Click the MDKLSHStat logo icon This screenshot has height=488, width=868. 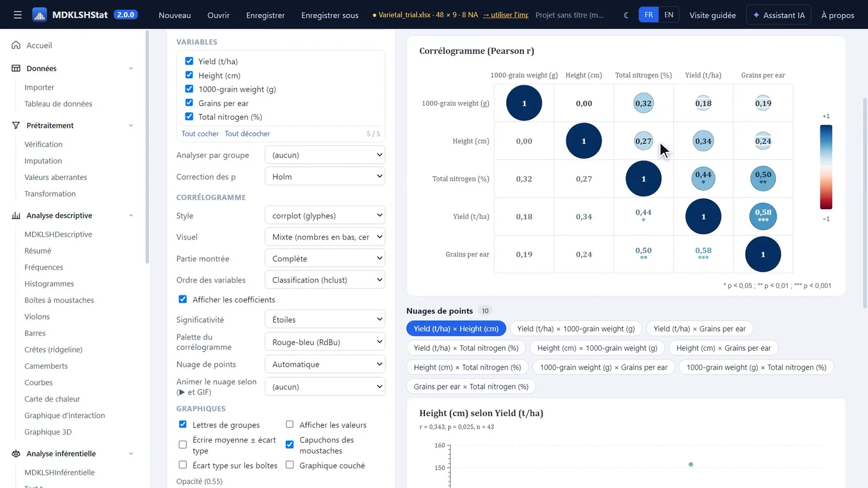[40, 15]
